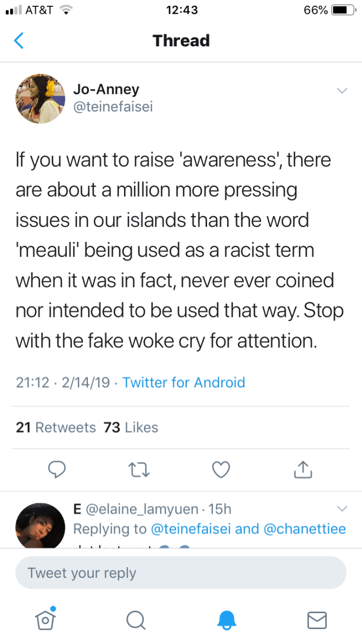Expand Jo-Anney tweet options chevron
The height and width of the screenshot is (644, 362).
(342, 90)
